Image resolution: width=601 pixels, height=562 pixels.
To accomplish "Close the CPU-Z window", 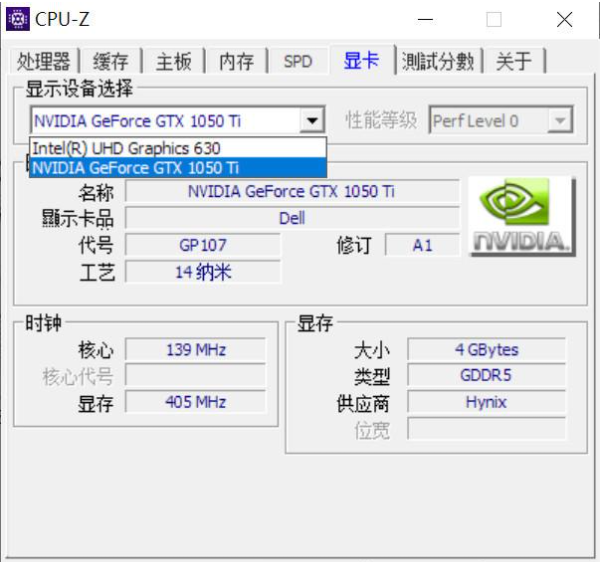I will tap(564, 19).
